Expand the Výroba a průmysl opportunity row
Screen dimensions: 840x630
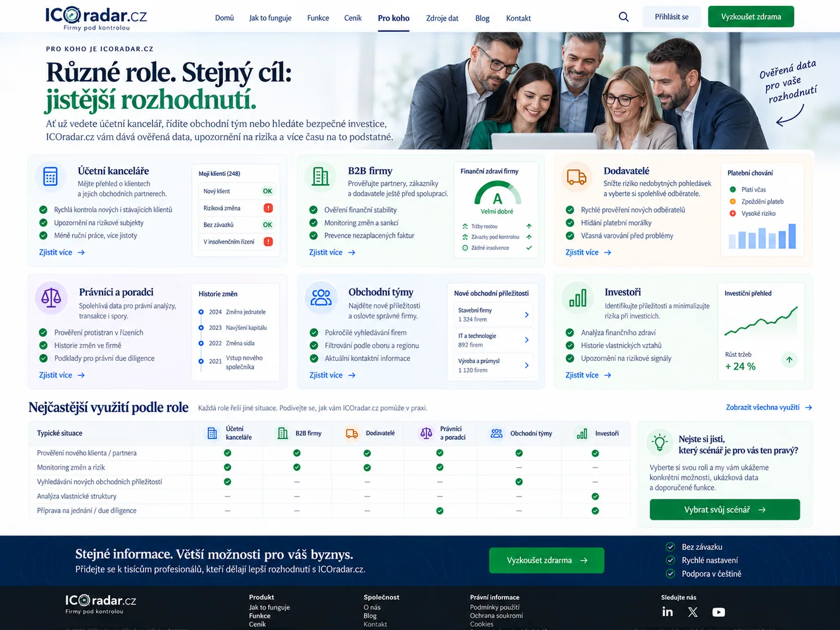494,365
